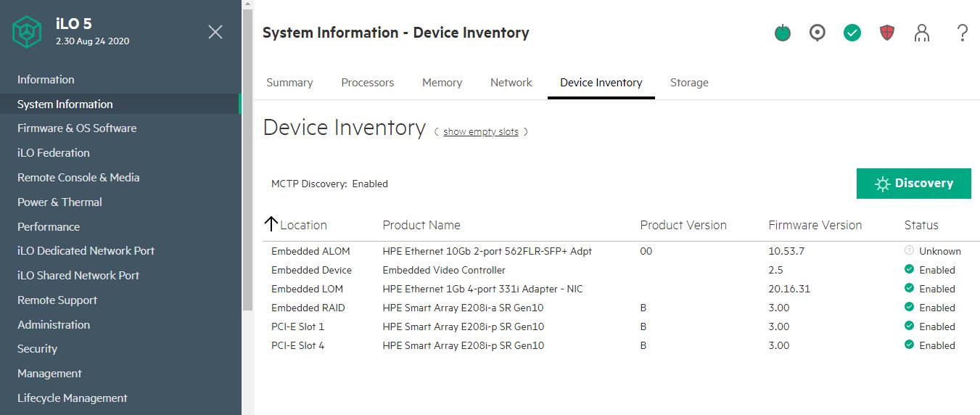
Task: Click firmware version 20.16.31
Action: 789,289
